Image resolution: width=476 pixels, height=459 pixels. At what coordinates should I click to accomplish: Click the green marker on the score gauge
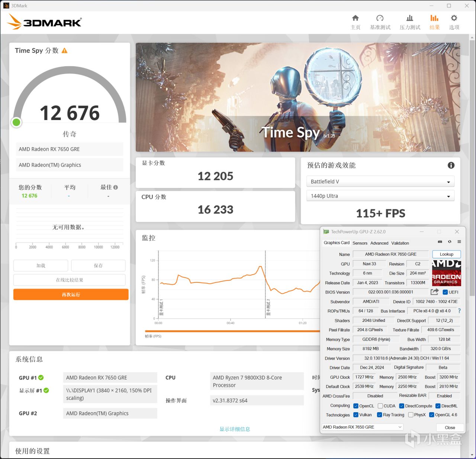pyautogui.click(x=16, y=122)
